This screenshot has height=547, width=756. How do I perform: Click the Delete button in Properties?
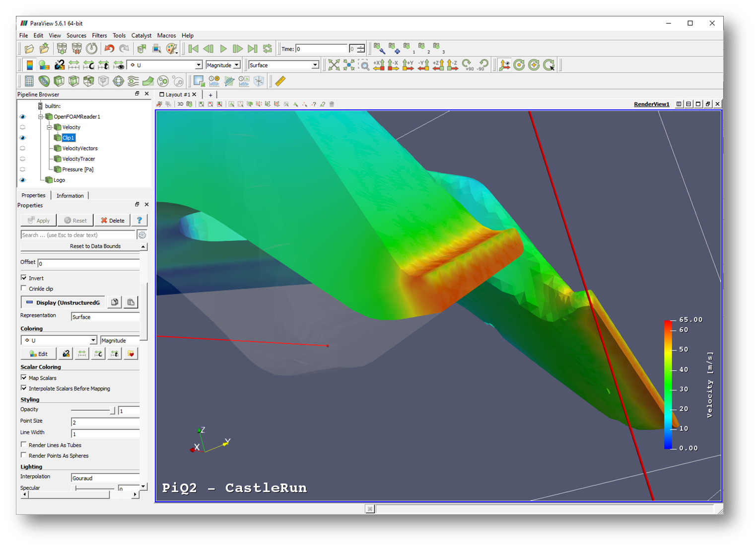(x=113, y=221)
